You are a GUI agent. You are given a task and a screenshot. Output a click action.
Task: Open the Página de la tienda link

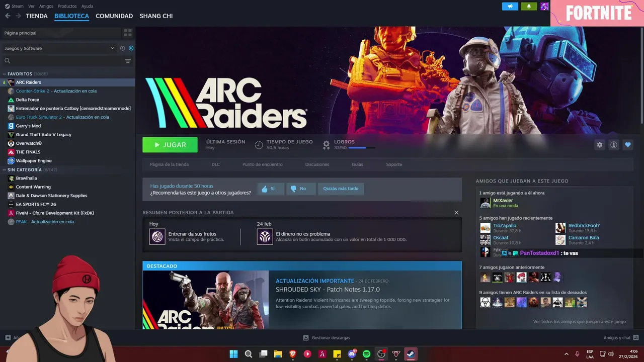[x=169, y=164]
